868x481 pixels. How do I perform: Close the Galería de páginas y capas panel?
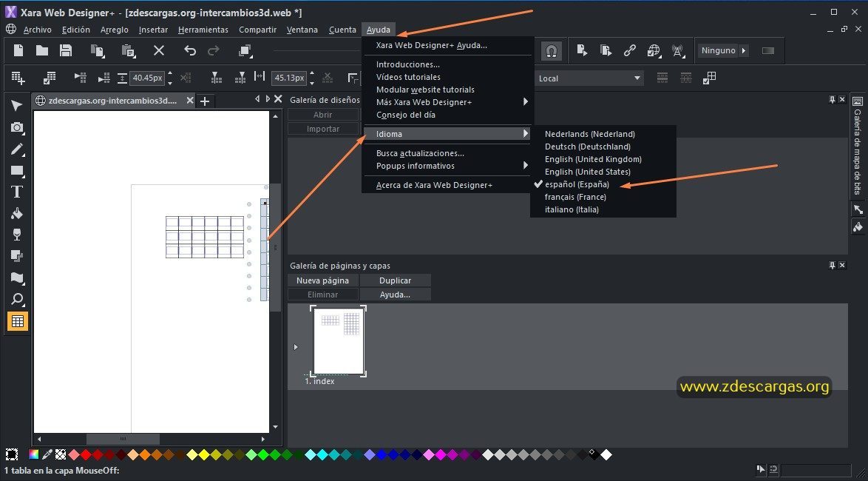(x=842, y=266)
